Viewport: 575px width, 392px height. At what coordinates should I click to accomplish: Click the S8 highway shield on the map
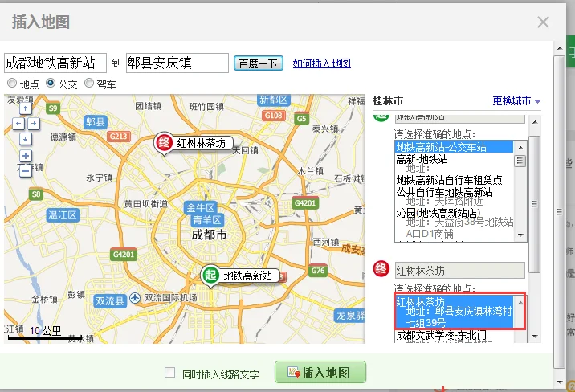pyautogui.click(x=36, y=194)
